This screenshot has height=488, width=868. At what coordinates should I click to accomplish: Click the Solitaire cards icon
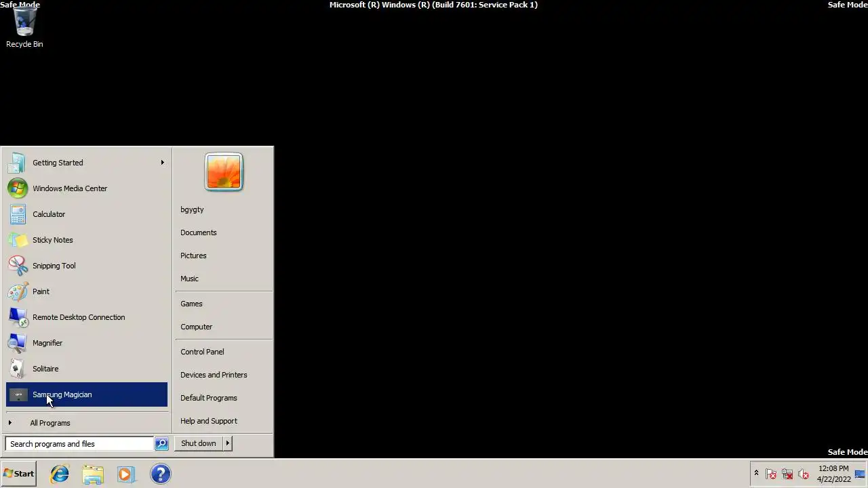(x=18, y=369)
